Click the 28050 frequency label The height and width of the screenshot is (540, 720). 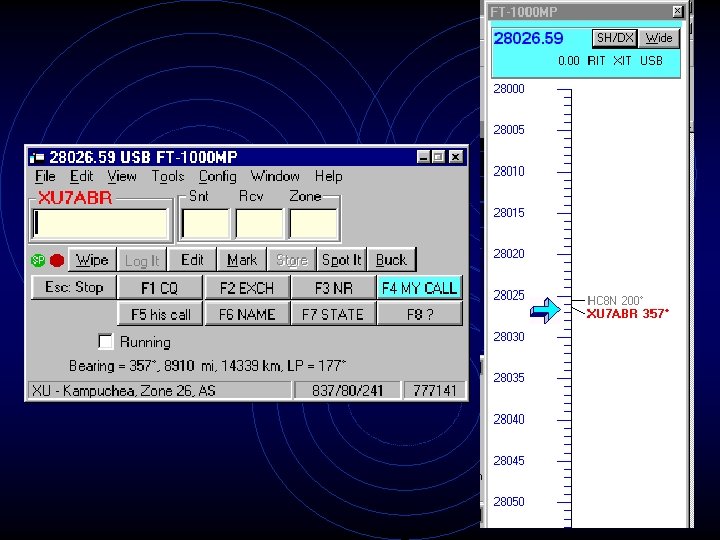pyautogui.click(x=509, y=501)
